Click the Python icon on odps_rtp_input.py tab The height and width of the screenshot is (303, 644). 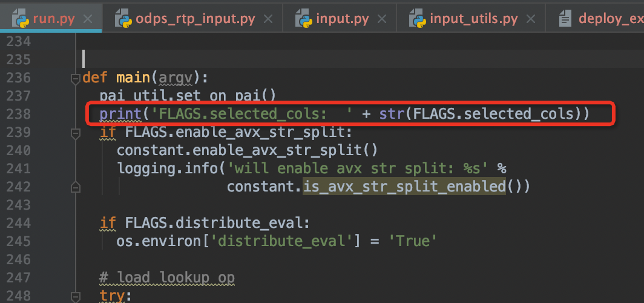tap(123, 19)
